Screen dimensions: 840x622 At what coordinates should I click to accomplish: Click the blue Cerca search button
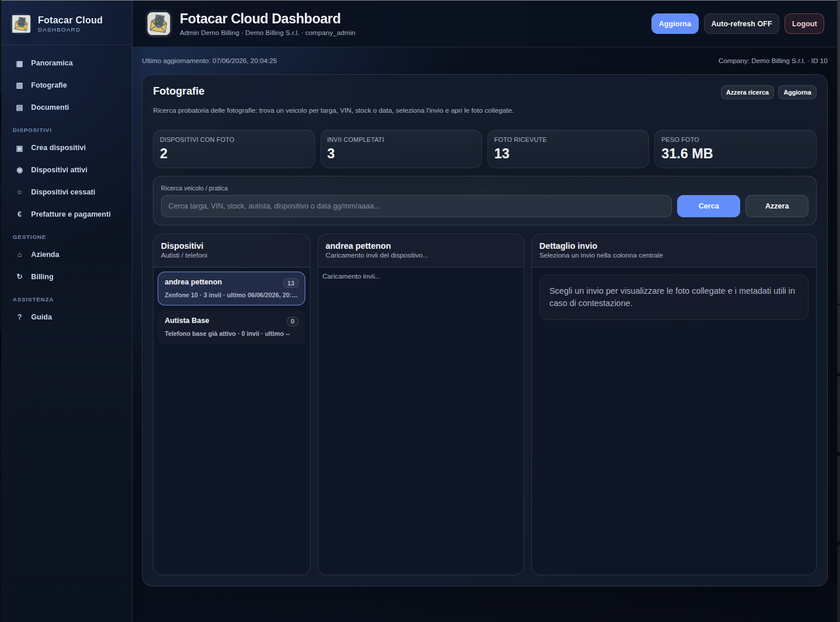tap(709, 206)
